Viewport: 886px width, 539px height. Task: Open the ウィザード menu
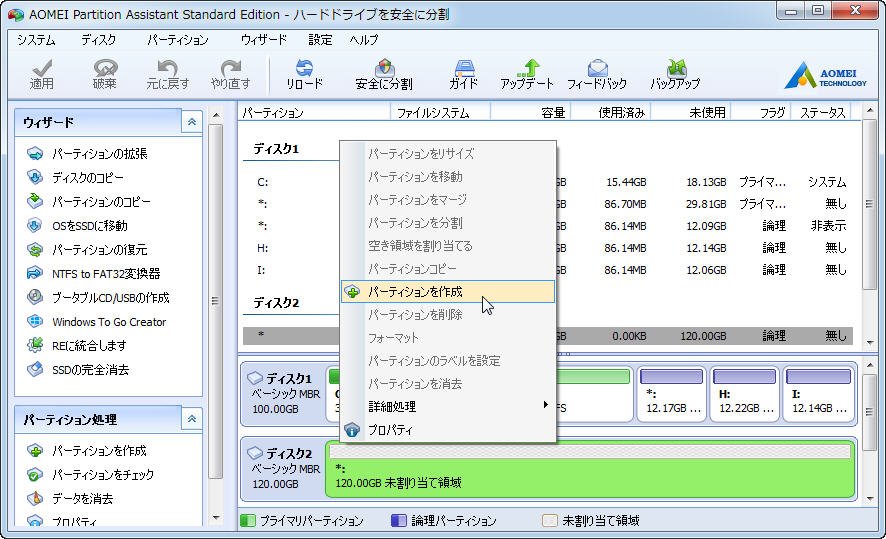(x=264, y=40)
